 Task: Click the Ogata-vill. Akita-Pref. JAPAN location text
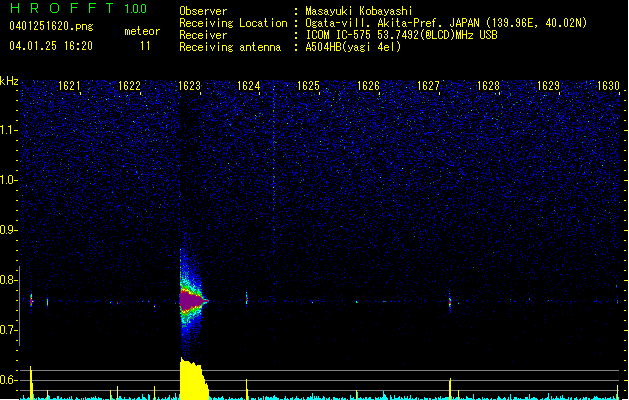(x=446, y=23)
